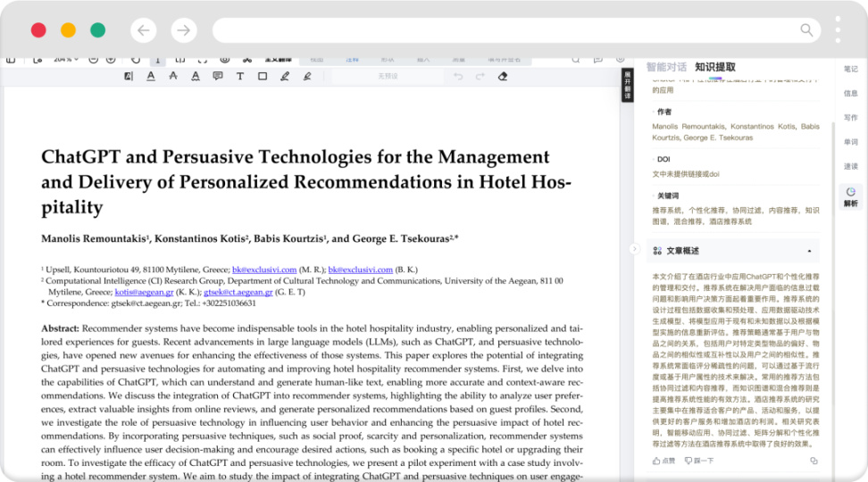Collapse the right side panel arrow
This screenshot has width=868, height=482.
634,249
